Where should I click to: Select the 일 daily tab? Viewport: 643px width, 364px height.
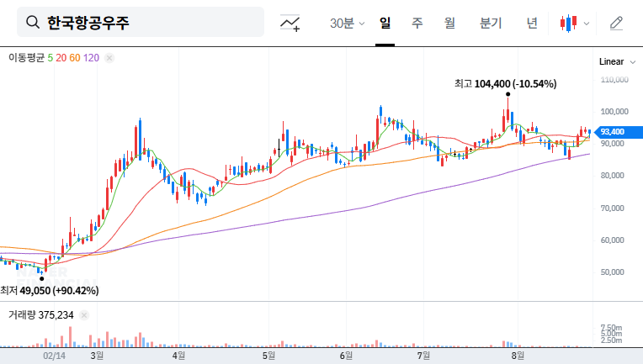(385, 24)
